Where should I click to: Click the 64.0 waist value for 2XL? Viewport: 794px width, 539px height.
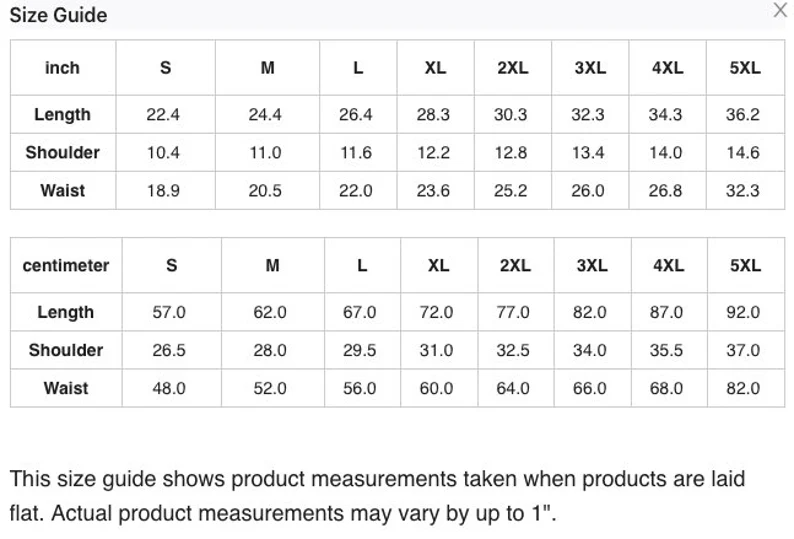click(x=513, y=388)
